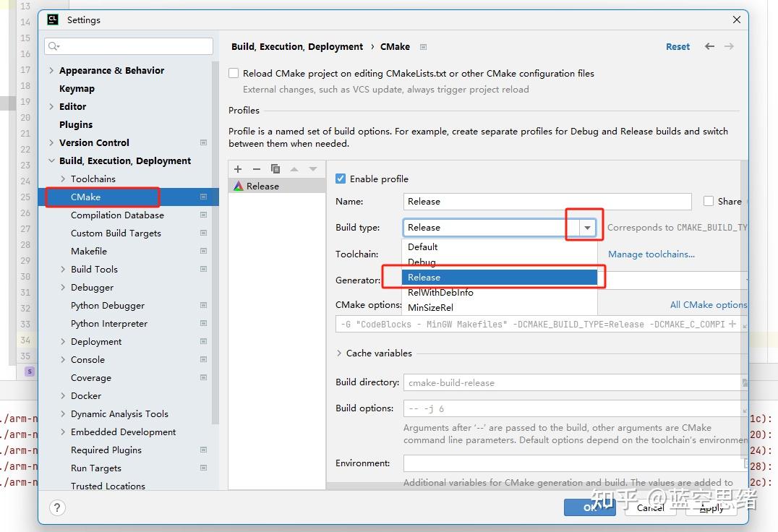
Task: Click the project icon beside Python Interpreter
Action: pos(203,323)
